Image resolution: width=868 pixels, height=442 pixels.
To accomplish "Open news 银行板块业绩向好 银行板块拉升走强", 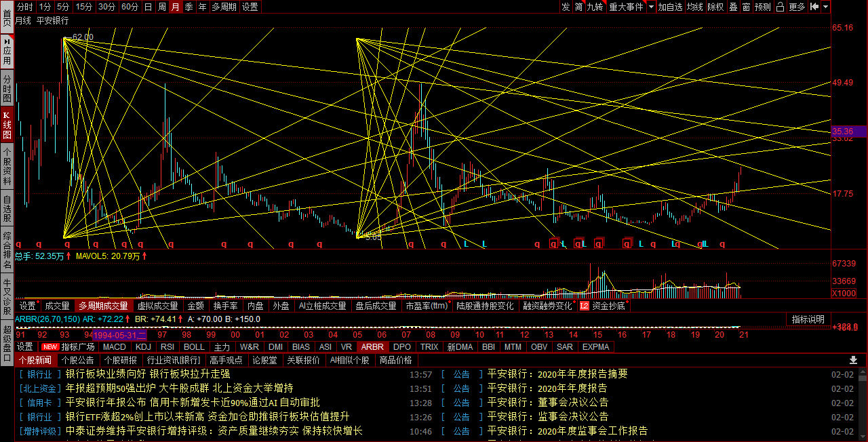I will 148,374.
